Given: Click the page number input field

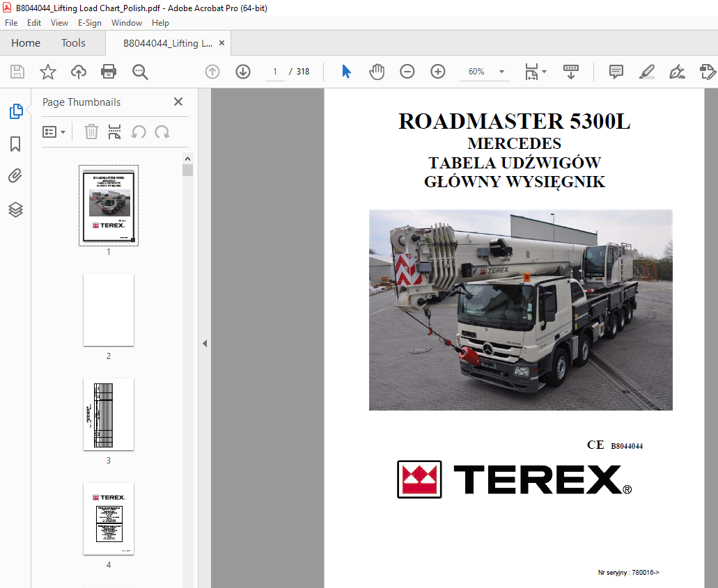Looking at the screenshot, I should [275, 72].
